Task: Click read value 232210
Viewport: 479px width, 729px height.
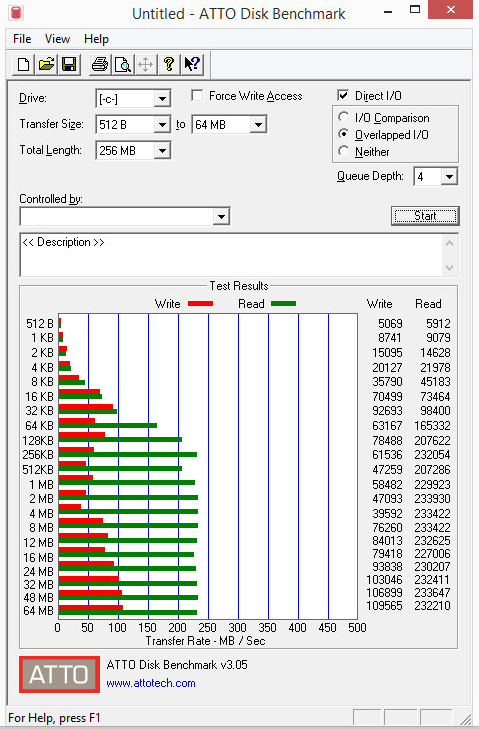Action: [x=432, y=605]
